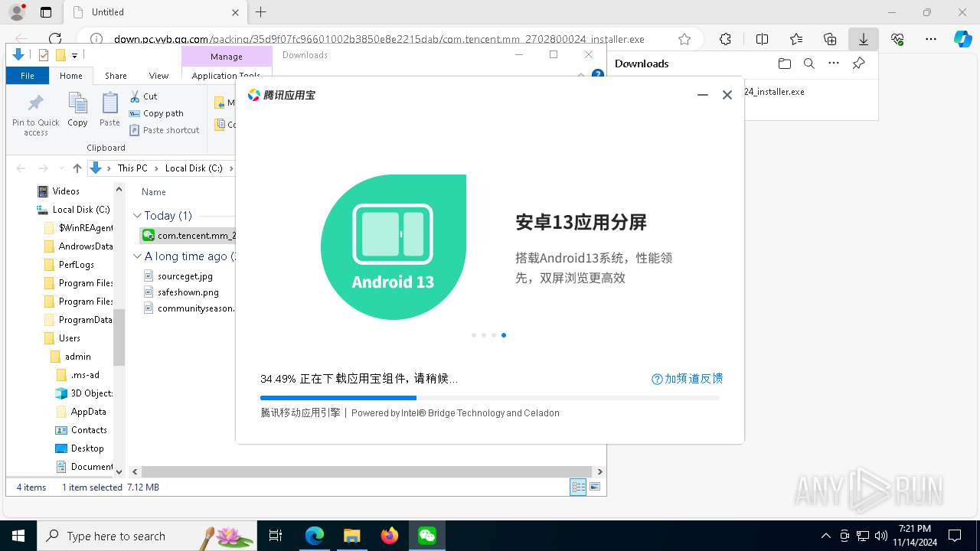Switch to the Share ribbon tab
Viewport: 980px width, 551px height.
point(116,76)
